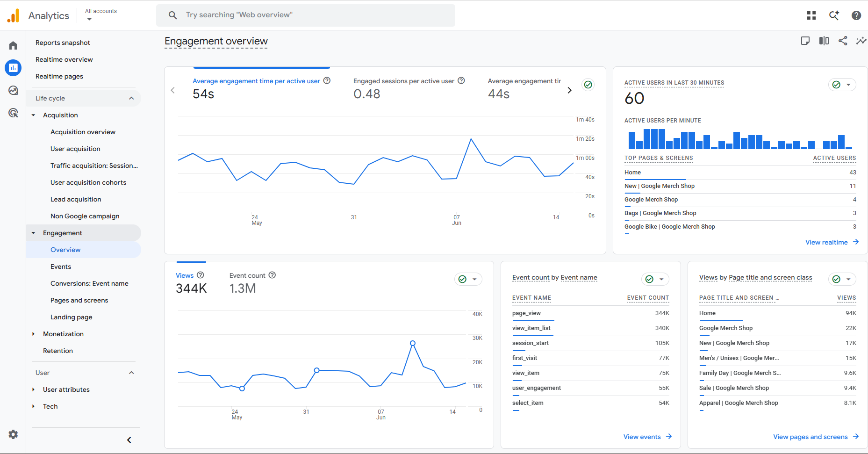This screenshot has width=868, height=454.
Task: Show previous metrics with left arrow
Action: pos(173,90)
